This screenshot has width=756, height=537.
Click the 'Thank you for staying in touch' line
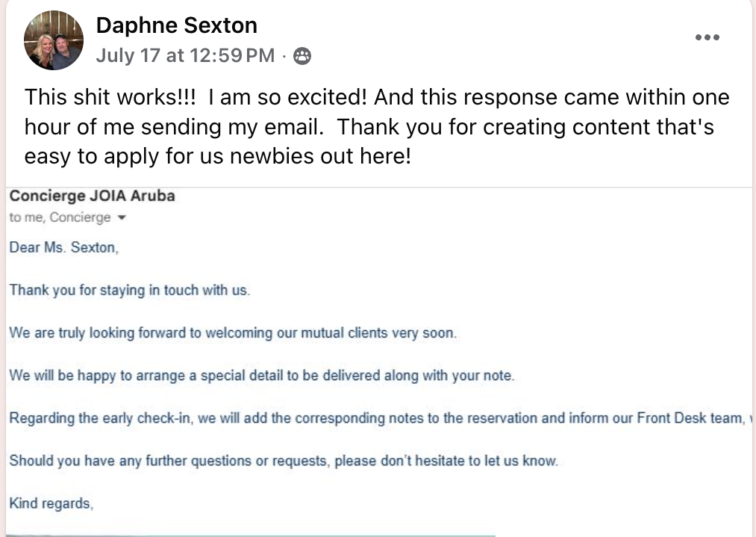(x=130, y=290)
